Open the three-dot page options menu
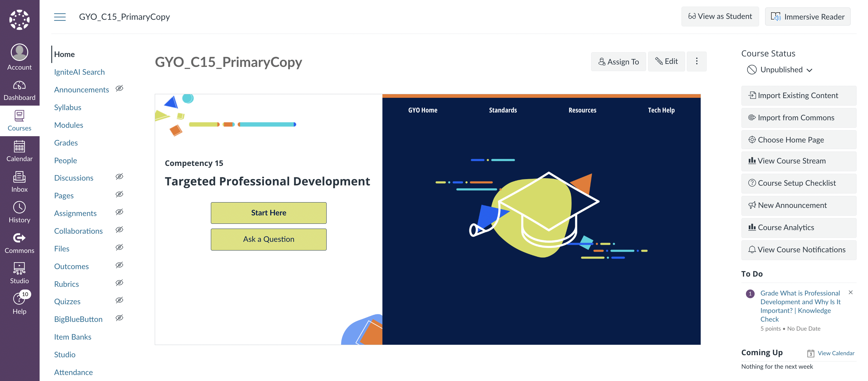 coord(696,61)
